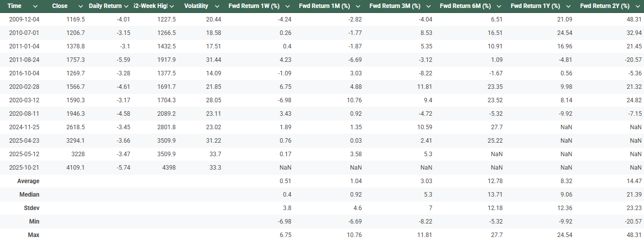Click Daily Return cell -5.59

(123, 60)
